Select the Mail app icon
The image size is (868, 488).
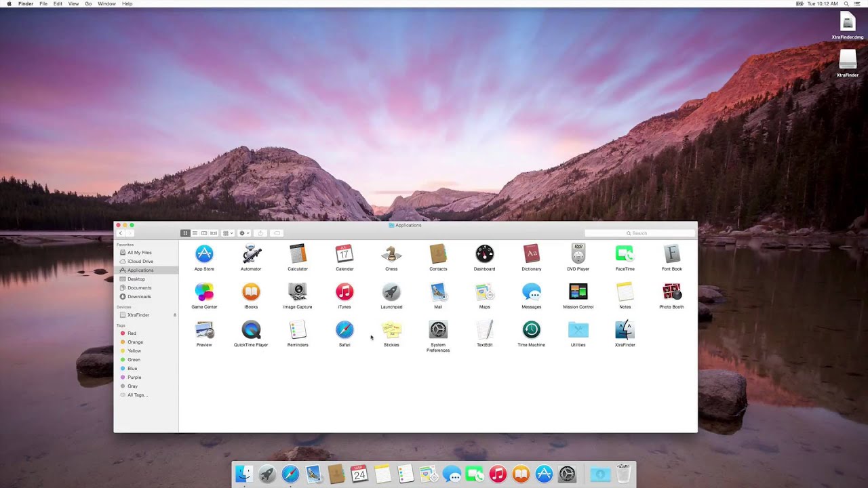(x=438, y=292)
